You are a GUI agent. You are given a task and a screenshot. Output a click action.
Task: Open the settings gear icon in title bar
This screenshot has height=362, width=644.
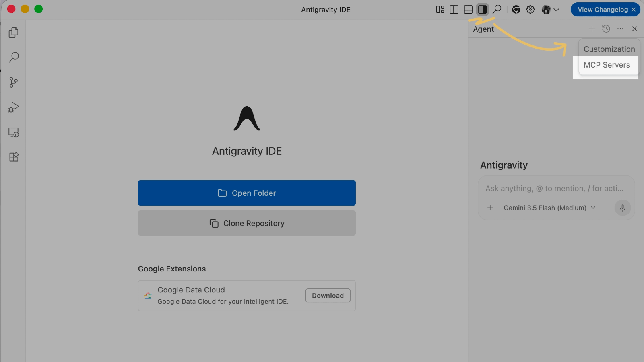tap(530, 10)
